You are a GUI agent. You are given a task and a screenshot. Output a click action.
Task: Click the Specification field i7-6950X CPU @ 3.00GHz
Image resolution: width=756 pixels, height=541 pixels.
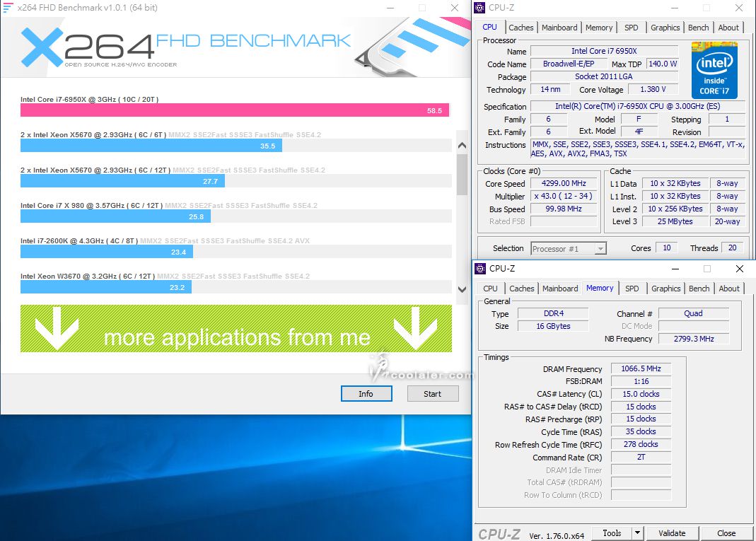click(x=637, y=106)
